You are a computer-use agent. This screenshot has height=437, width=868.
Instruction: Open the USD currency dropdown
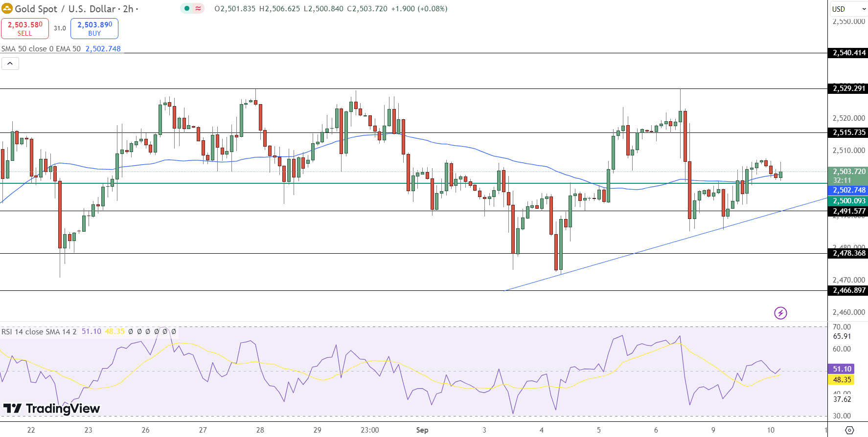pyautogui.click(x=848, y=9)
